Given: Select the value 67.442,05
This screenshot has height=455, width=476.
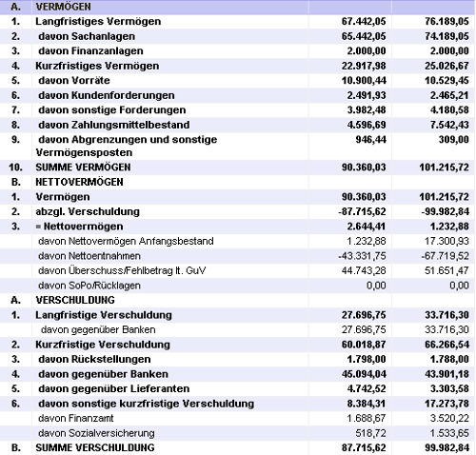Looking at the screenshot, I should point(364,21).
